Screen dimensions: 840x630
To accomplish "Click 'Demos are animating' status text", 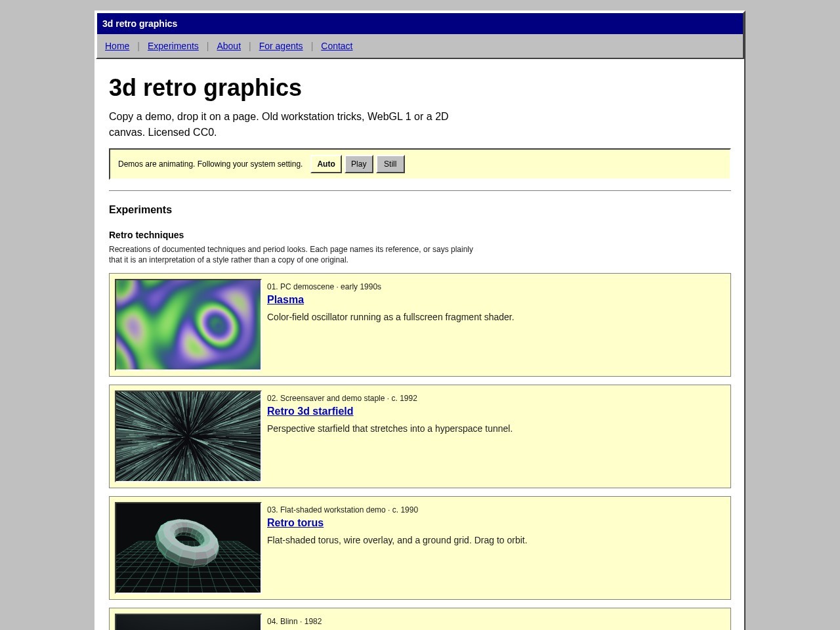I will (x=210, y=164).
